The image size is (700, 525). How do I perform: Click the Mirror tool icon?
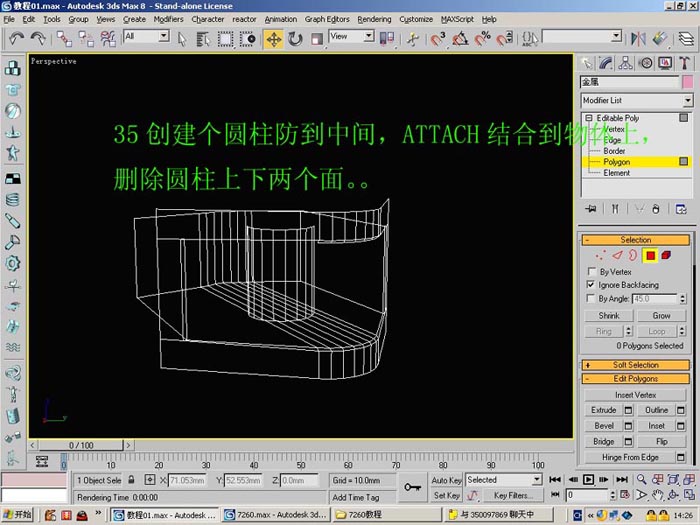638,39
